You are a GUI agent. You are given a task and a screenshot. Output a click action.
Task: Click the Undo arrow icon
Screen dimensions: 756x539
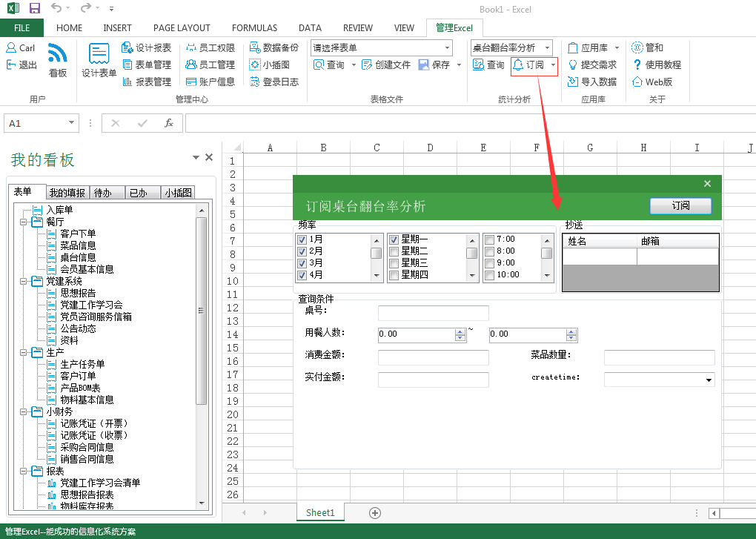(x=56, y=7)
